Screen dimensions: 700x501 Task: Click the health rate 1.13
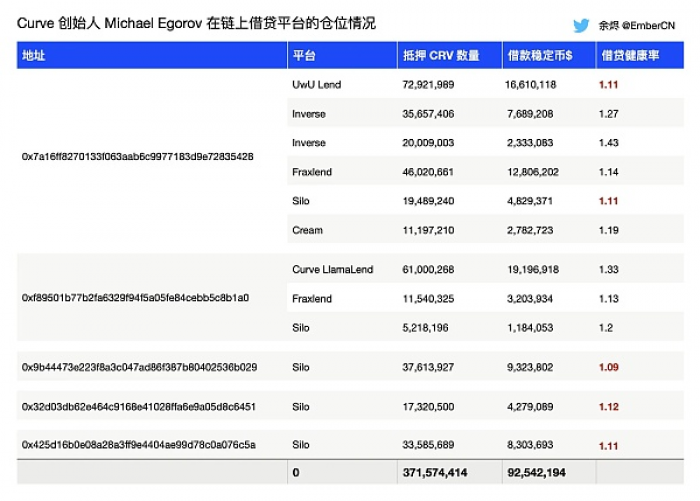(608, 299)
